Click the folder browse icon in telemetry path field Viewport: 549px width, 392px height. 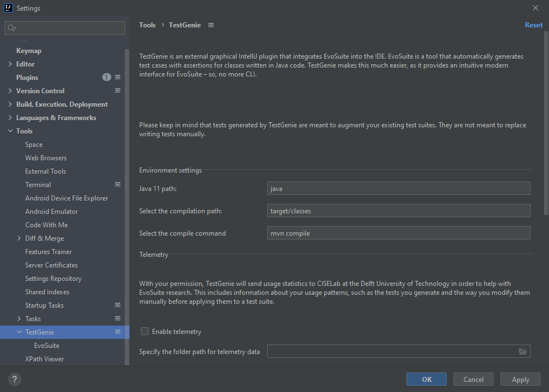522,351
